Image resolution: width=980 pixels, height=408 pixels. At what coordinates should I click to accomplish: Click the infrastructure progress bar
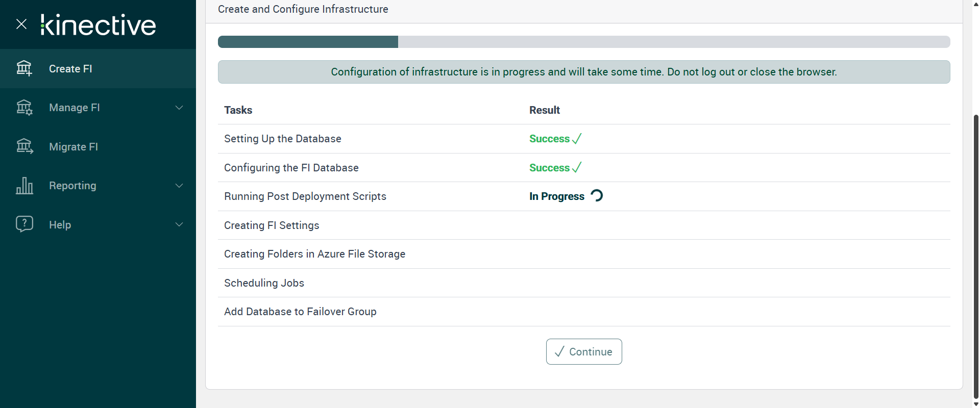pos(583,42)
